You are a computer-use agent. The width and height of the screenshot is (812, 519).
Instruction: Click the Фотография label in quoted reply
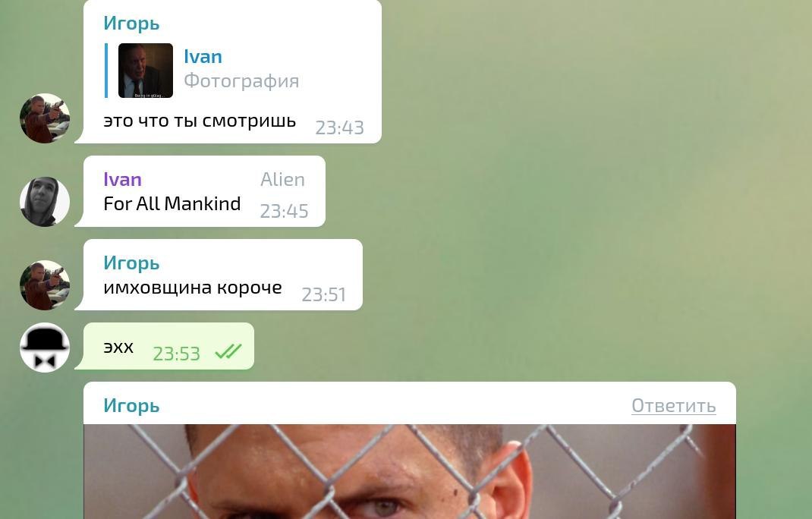tap(241, 80)
